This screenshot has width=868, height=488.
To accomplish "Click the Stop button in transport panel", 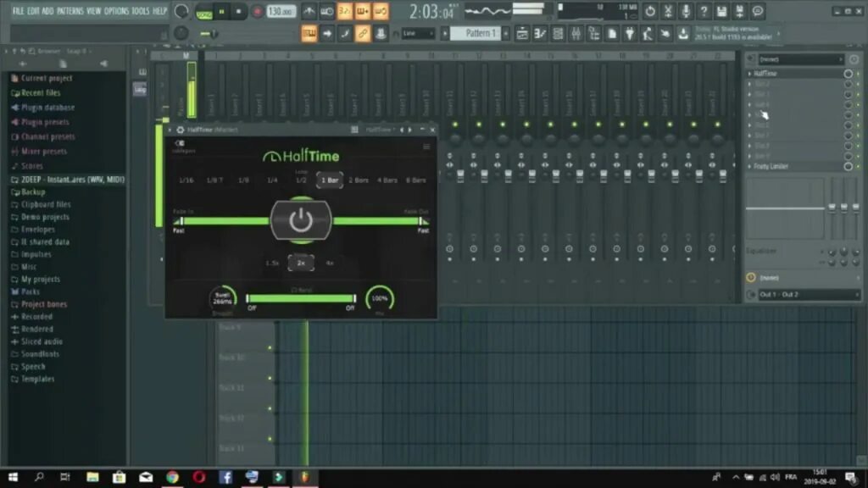I will click(x=238, y=11).
